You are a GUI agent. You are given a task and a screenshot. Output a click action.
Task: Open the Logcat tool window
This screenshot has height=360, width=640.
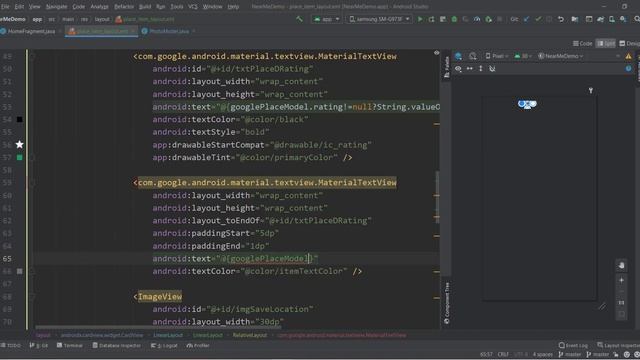164,345
